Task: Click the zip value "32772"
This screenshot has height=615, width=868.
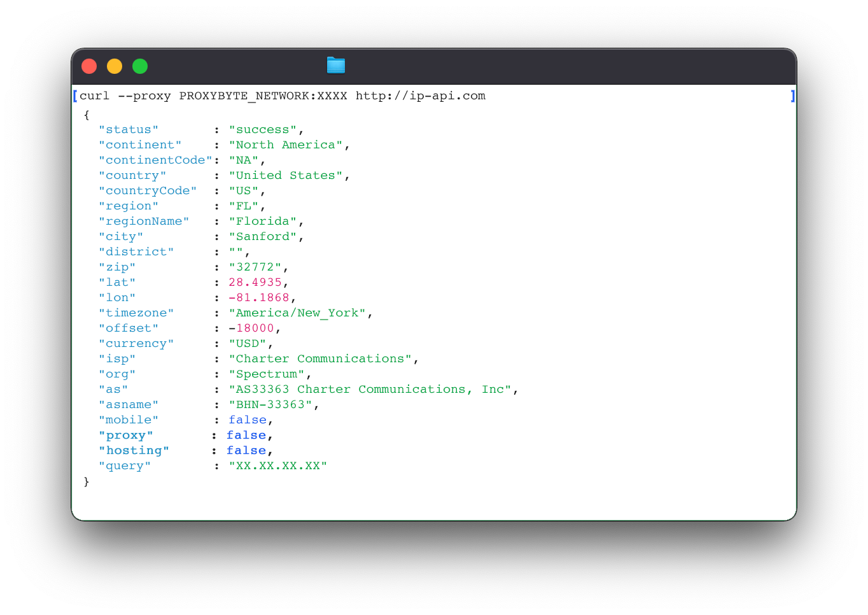Action: [255, 267]
